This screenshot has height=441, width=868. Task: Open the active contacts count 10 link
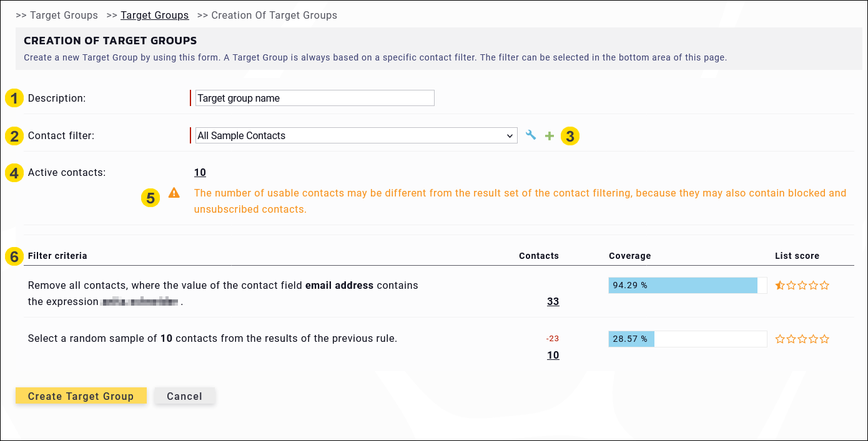tap(200, 173)
